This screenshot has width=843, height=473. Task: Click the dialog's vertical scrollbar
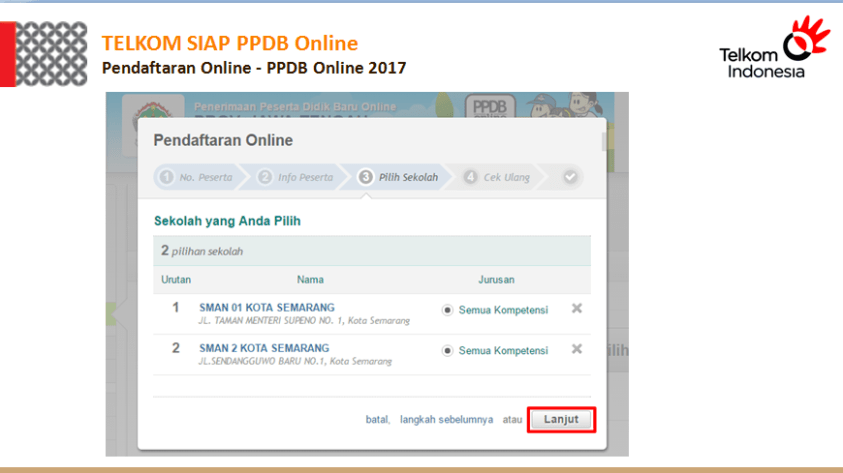tap(603, 142)
